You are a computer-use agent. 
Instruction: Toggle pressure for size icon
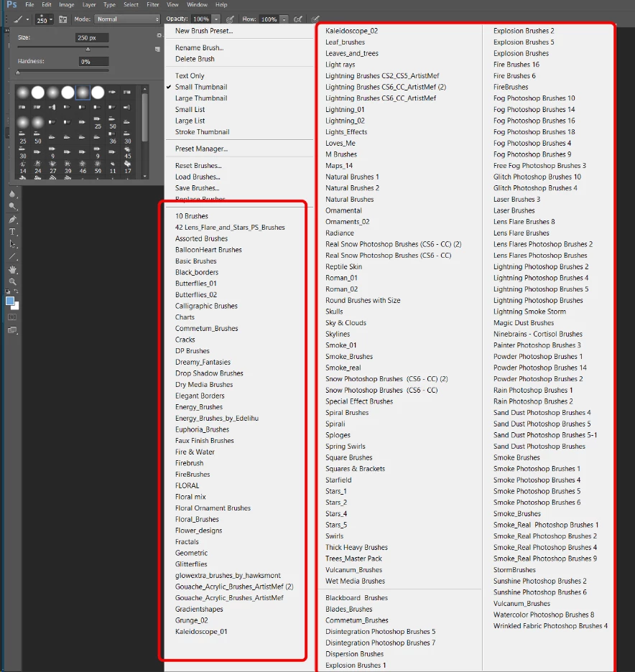tap(315, 19)
